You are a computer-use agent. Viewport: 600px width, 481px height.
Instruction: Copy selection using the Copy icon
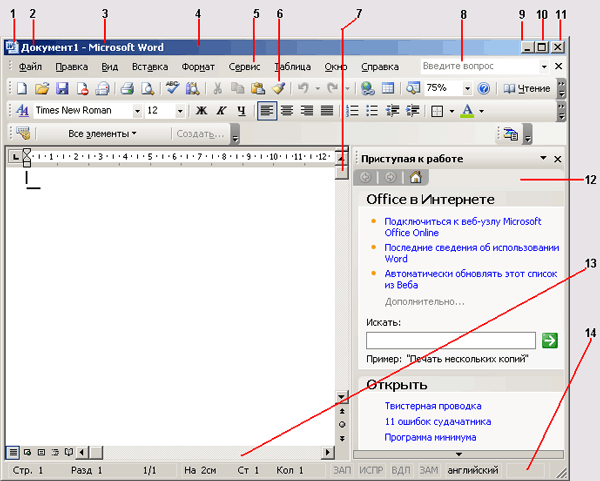pos(238,89)
